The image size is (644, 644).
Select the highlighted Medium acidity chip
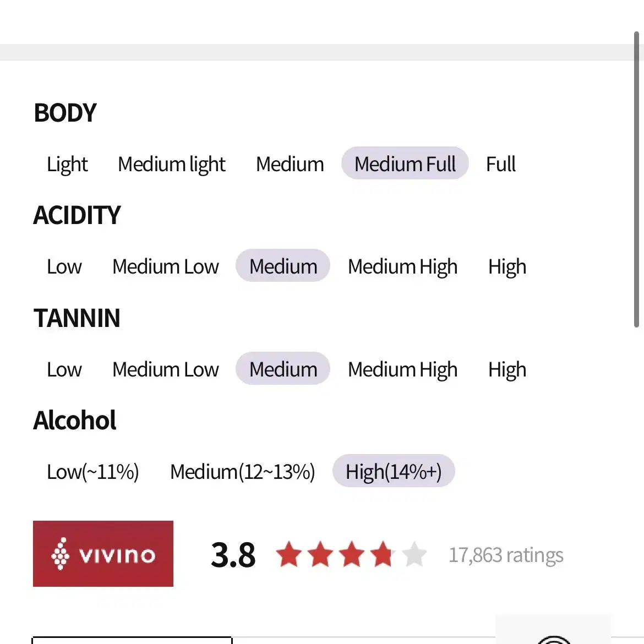coord(283,266)
